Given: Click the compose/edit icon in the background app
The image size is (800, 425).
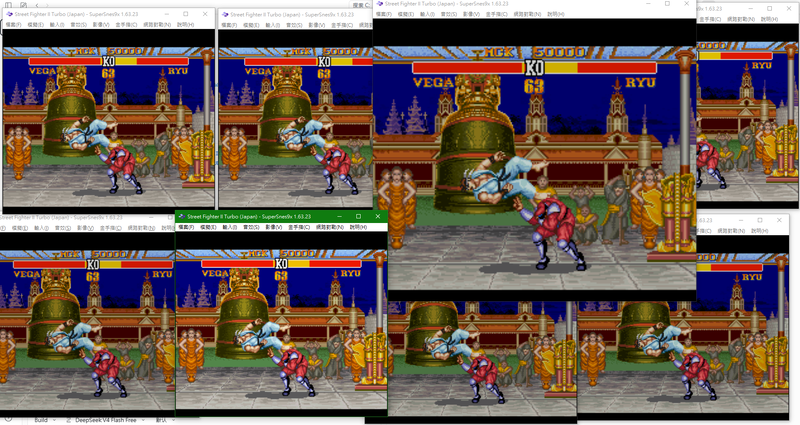Looking at the screenshot, I should tap(23, 5).
